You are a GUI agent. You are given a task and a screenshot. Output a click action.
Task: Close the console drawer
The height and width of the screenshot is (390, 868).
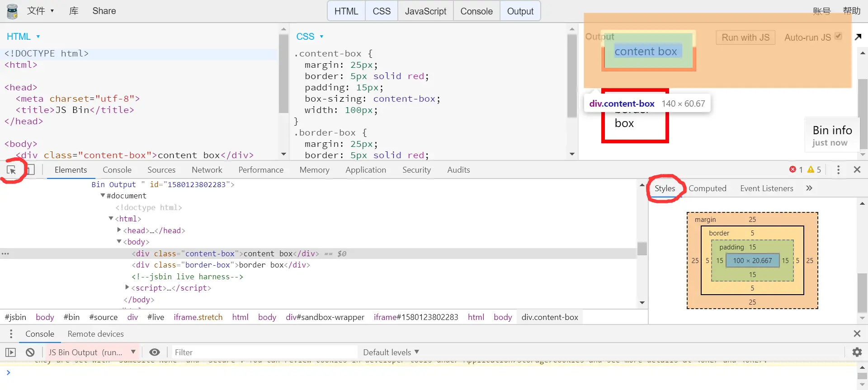(x=857, y=334)
